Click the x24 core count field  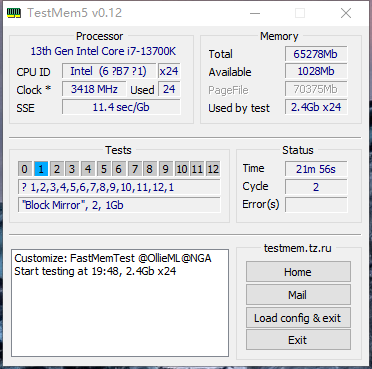(x=169, y=71)
